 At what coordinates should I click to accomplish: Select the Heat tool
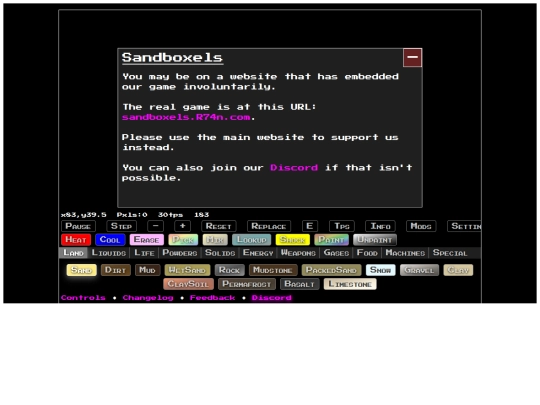point(76,240)
